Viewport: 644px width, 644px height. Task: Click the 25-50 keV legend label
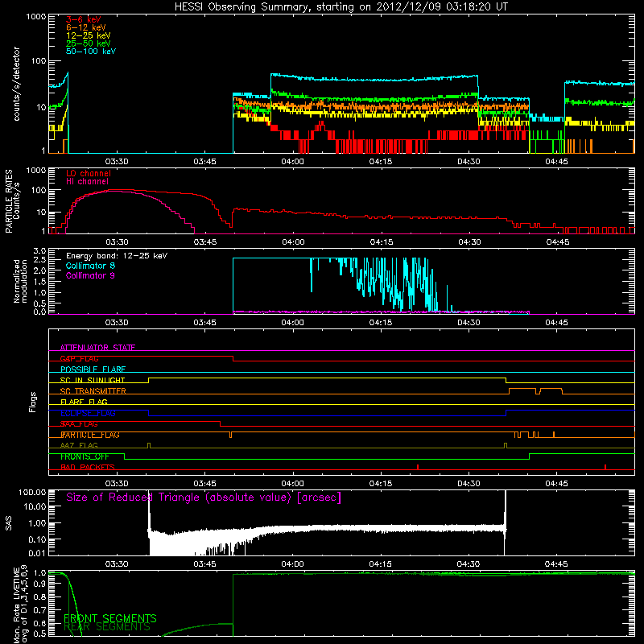click(89, 43)
